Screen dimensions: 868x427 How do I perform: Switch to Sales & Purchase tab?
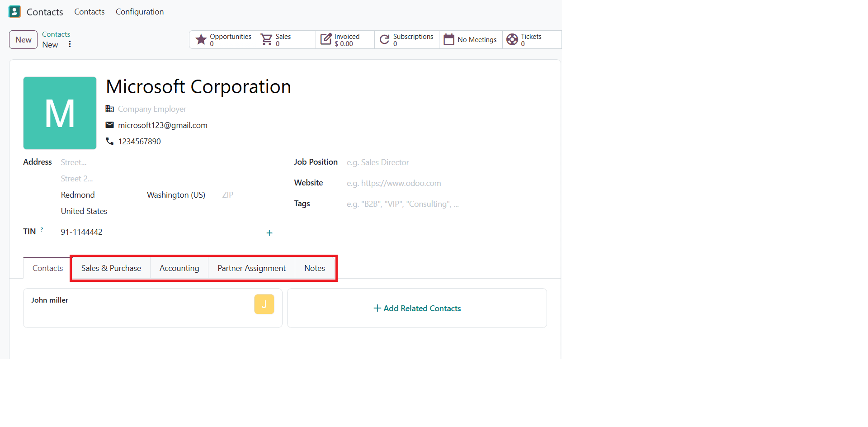coord(111,268)
